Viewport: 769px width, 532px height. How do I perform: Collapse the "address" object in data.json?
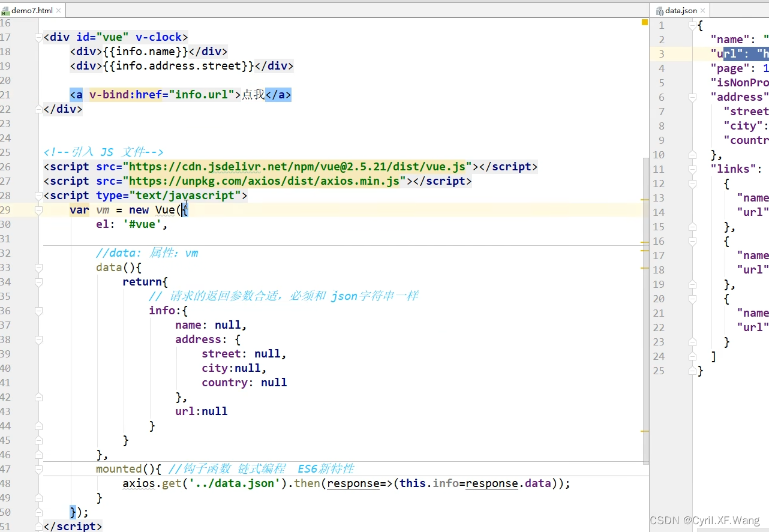tap(692, 97)
